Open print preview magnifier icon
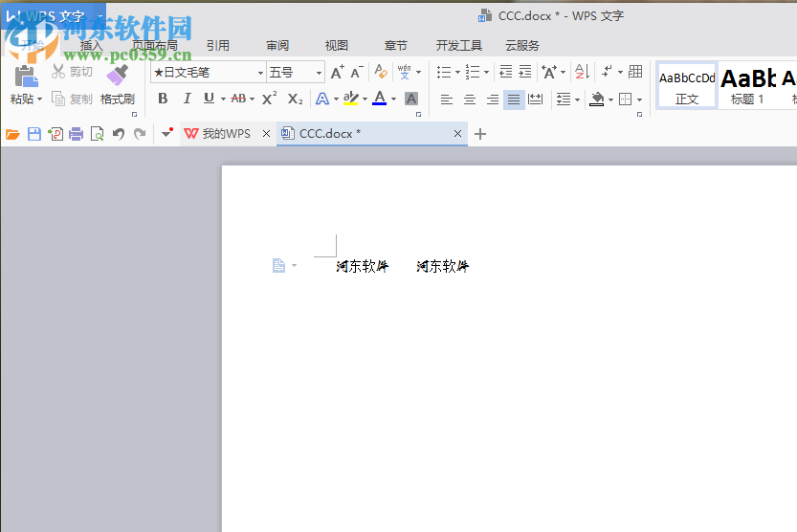This screenshot has width=797, height=532. click(x=97, y=134)
